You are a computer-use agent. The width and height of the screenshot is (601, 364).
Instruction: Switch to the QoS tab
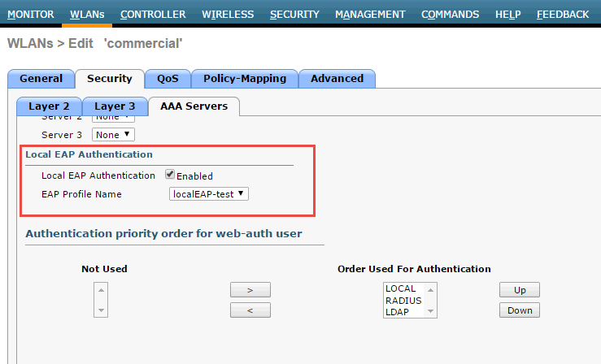[168, 79]
